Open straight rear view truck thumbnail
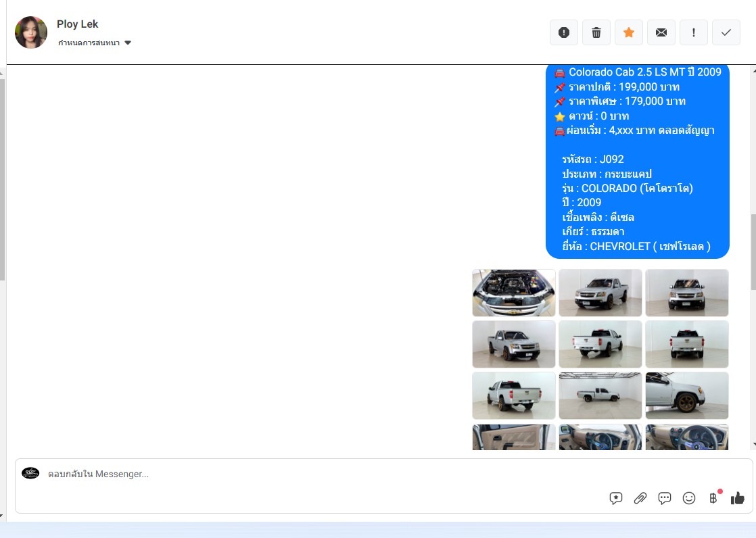The width and height of the screenshot is (756, 538). coord(686,344)
